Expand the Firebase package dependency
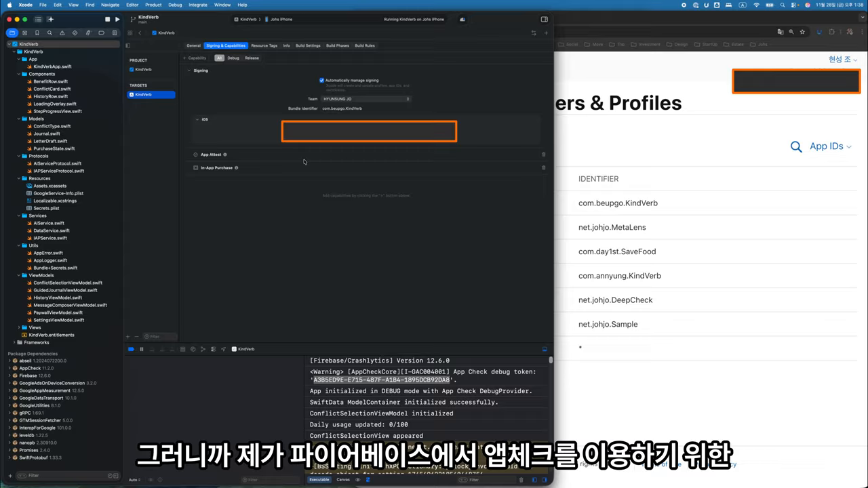 click(x=10, y=375)
